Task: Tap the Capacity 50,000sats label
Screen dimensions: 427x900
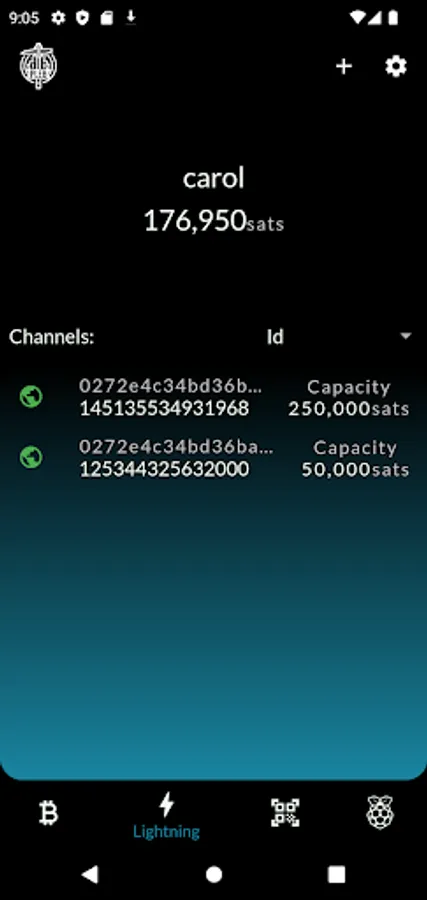Action: [x=355, y=459]
